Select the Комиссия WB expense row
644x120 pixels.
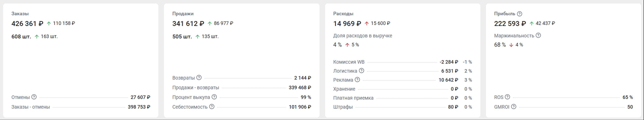click(349, 62)
